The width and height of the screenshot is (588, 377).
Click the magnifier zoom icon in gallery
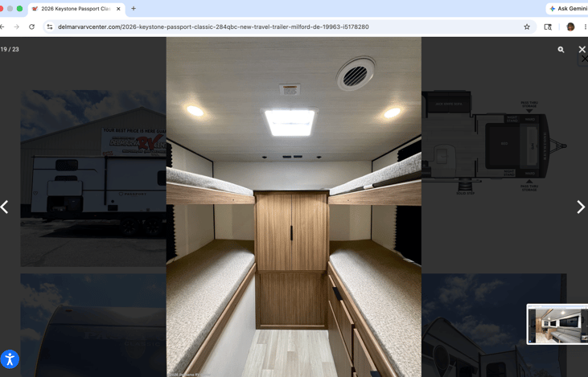[561, 50]
